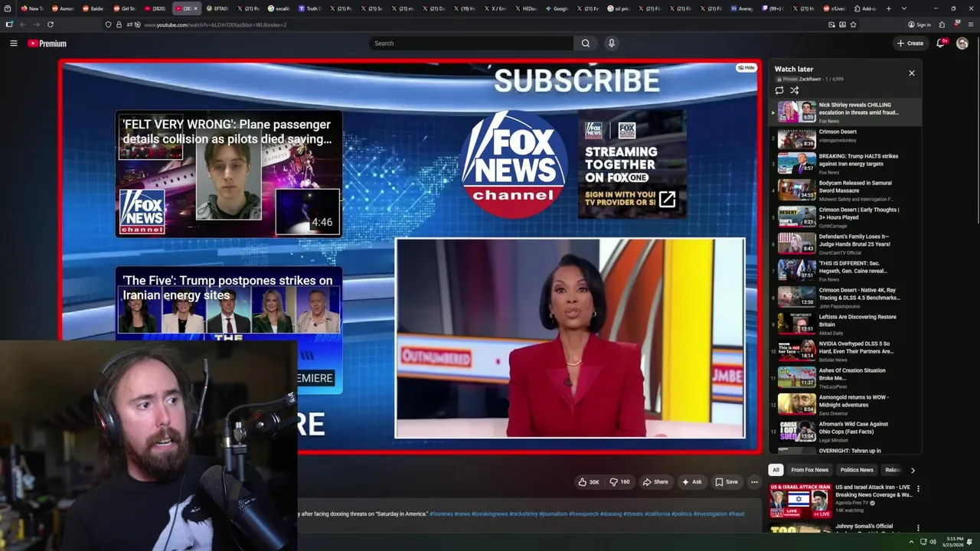Play Asmongold returns to WOW video
This screenshot has height=551, width=980.
(x=845, y=405)
